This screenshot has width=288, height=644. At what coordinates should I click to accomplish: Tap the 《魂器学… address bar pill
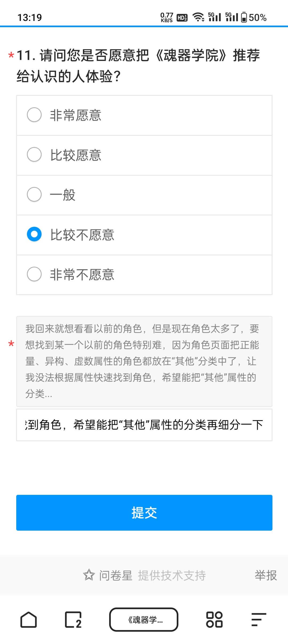click(144, 619)
